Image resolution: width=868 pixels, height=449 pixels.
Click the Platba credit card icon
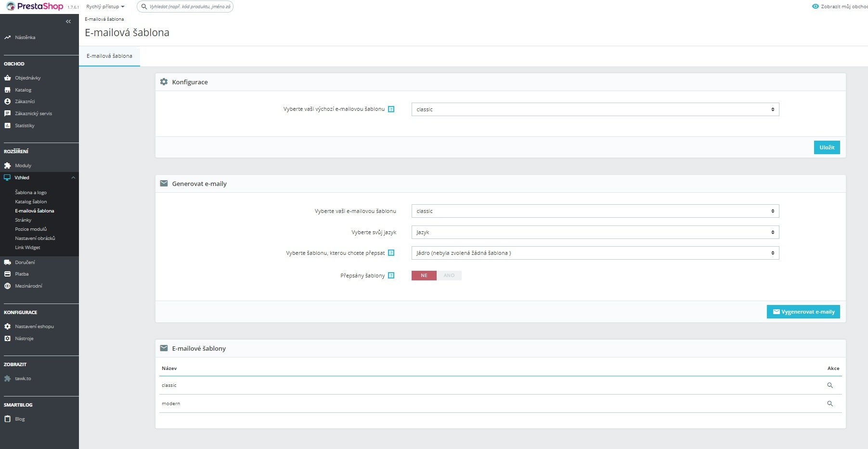(x=7, y=274)
